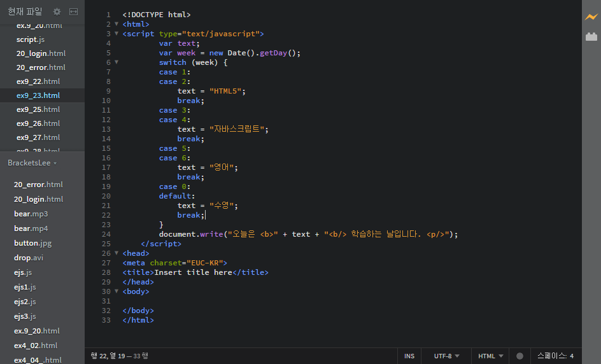Click line number 24 in gutter
601x364 pixels.
tap(106, 234)
